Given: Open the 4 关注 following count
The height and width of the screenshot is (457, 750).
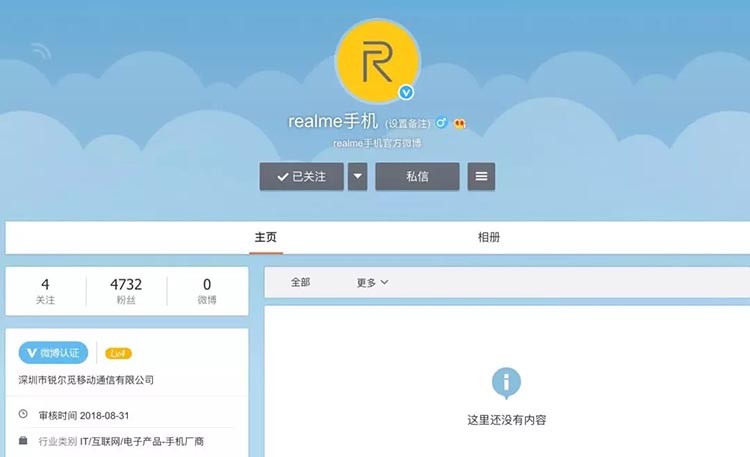Looking at the screenshot, I should click(x=45, y=291).
